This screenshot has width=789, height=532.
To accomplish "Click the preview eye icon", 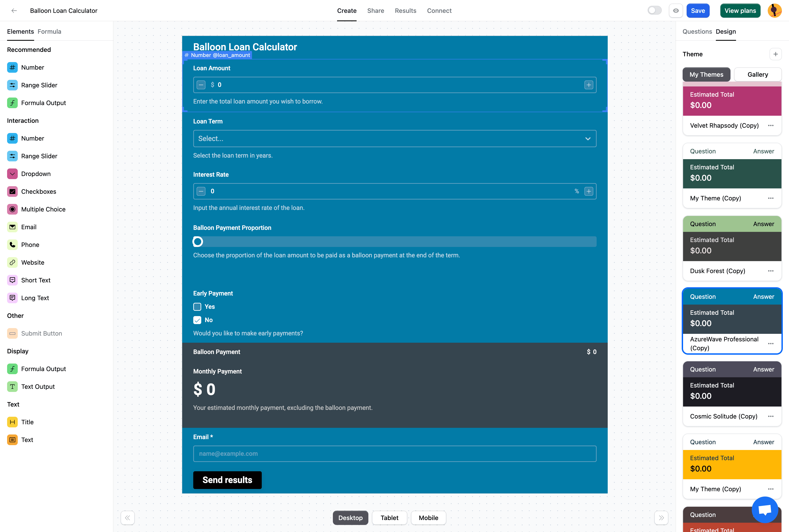I will 676,10.
